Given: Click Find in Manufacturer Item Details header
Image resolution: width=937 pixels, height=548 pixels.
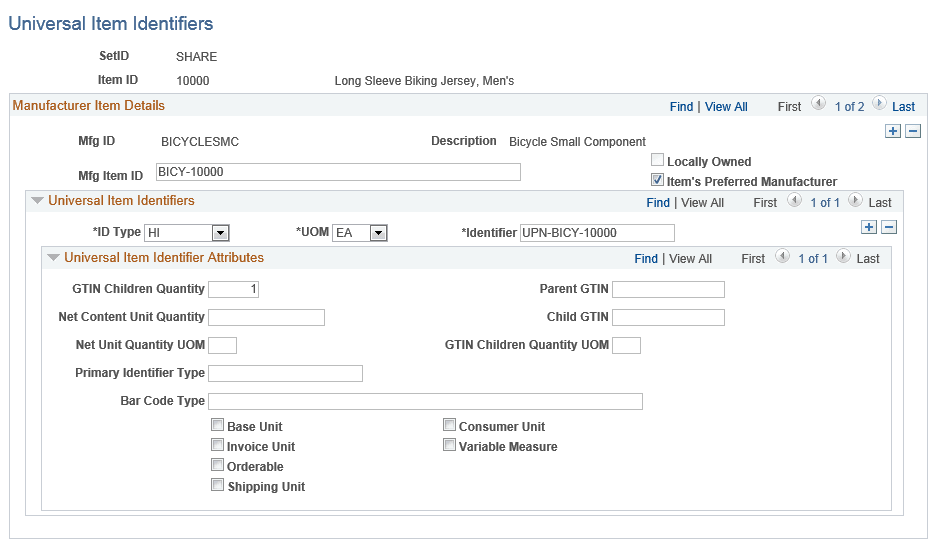Looking at the screenshot, I should (681, 106).
